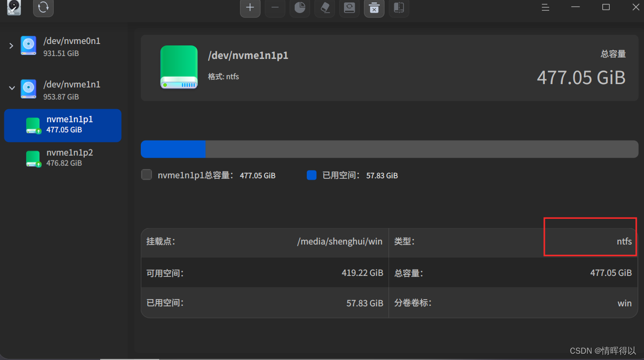Select /dev/nvme0n1 931.51 GiB disk
644x360 pixels.
coord(63,46)
